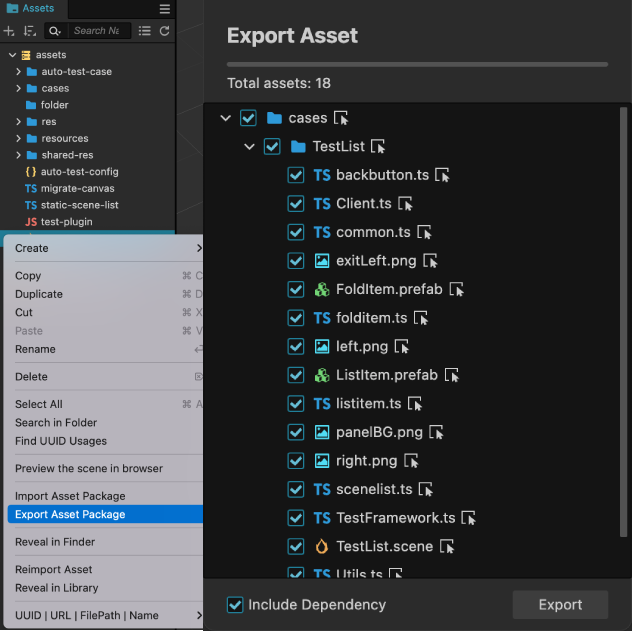The width and height of the screenshot is (632, 631).
Task: Uncheck the Client.ts checkbox
Action: tap(296, 204)
